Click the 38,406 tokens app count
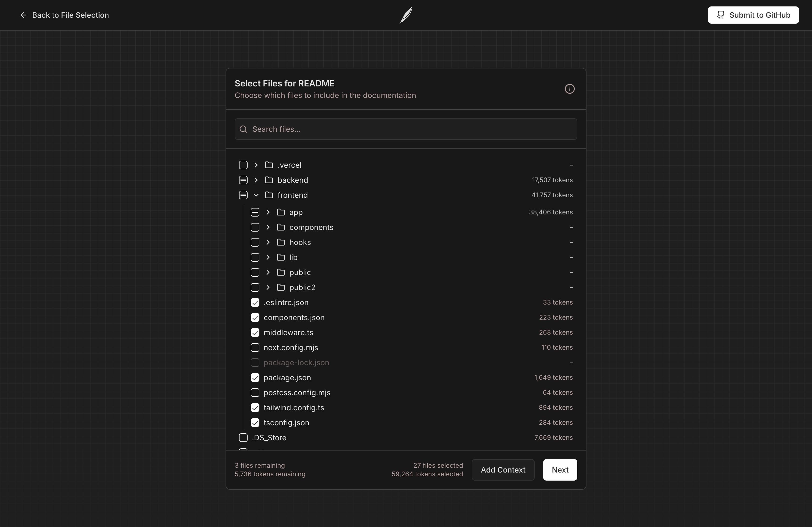The width and height of the screenshot is (812, 527). (x=551, y=212)
